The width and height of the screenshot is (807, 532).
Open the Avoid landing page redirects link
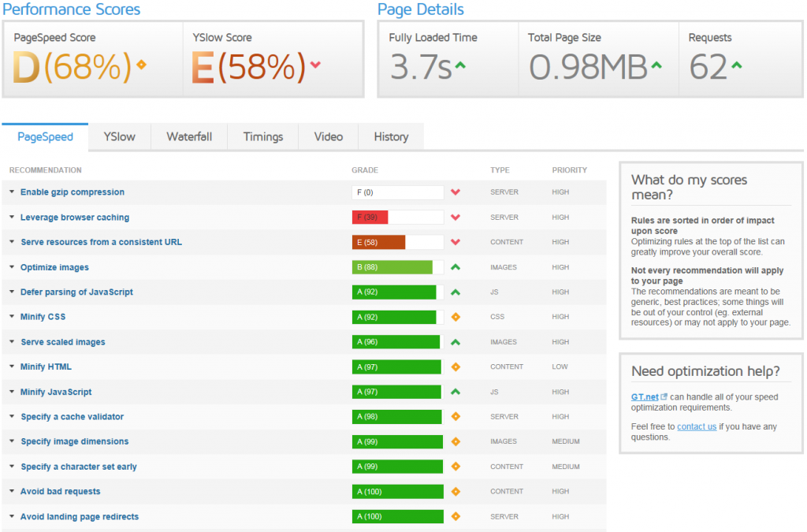pos(80,516)
